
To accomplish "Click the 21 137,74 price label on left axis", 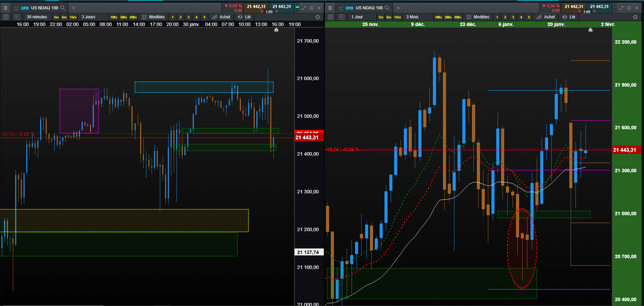I will (308, 252).
